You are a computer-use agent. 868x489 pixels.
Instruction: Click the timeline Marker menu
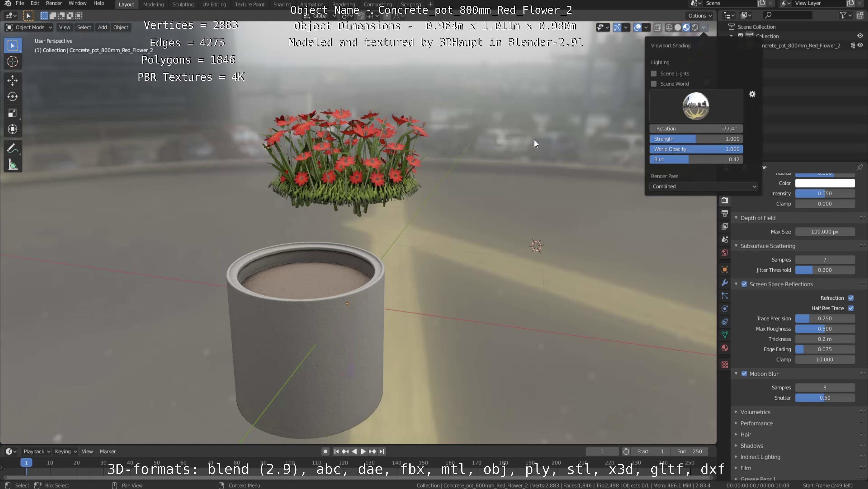coord(107,451)
